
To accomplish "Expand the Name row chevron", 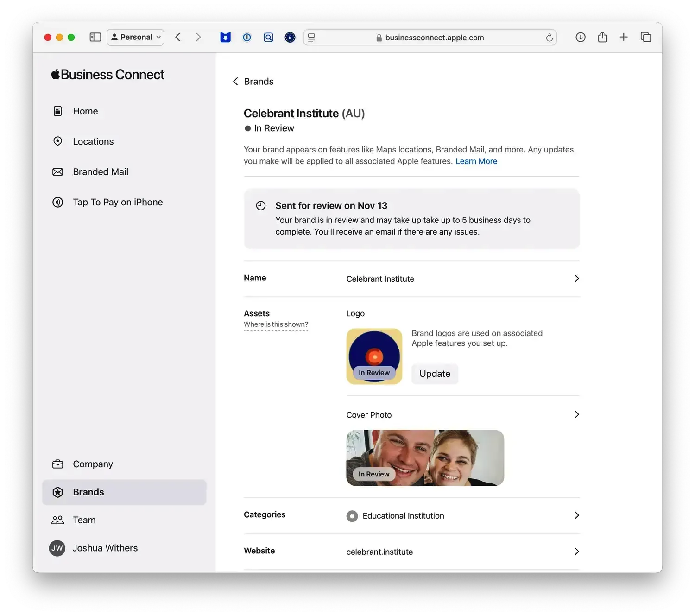I will point(576,279).
